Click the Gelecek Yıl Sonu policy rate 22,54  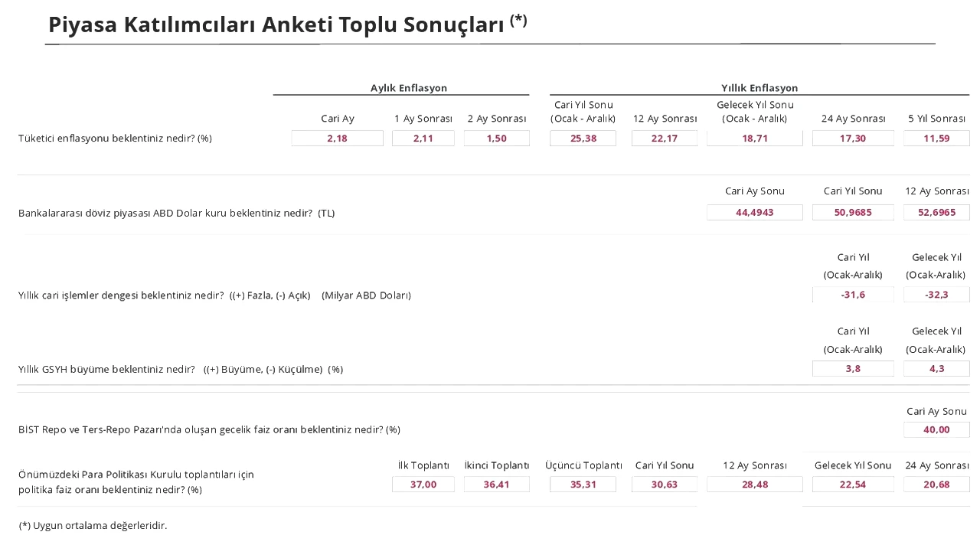click(x=852, y=485)
